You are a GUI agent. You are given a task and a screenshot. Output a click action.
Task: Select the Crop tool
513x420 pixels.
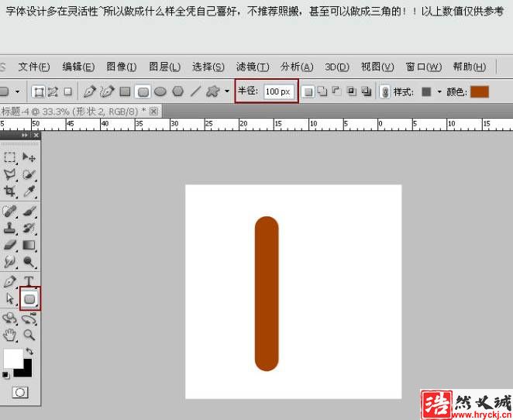[10, 191]
